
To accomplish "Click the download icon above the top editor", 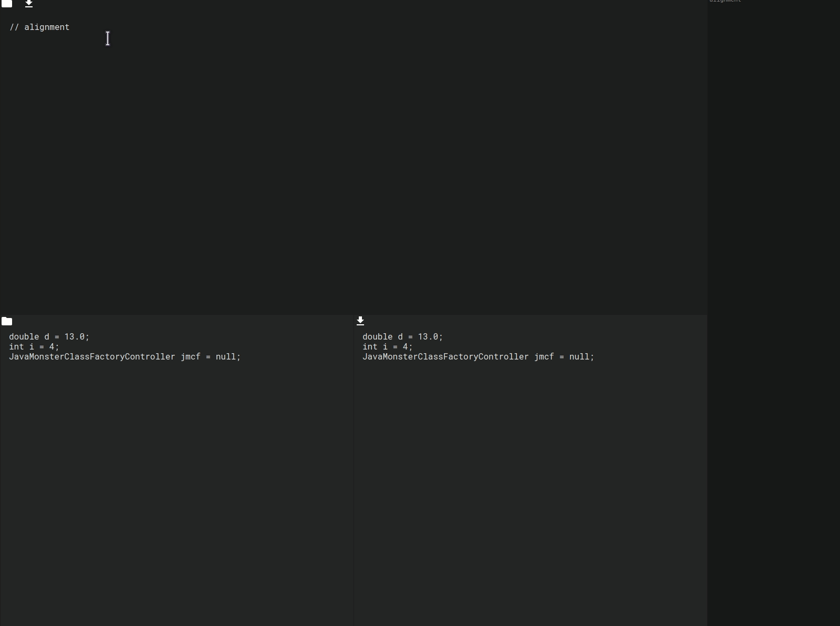I will [29, 3].
